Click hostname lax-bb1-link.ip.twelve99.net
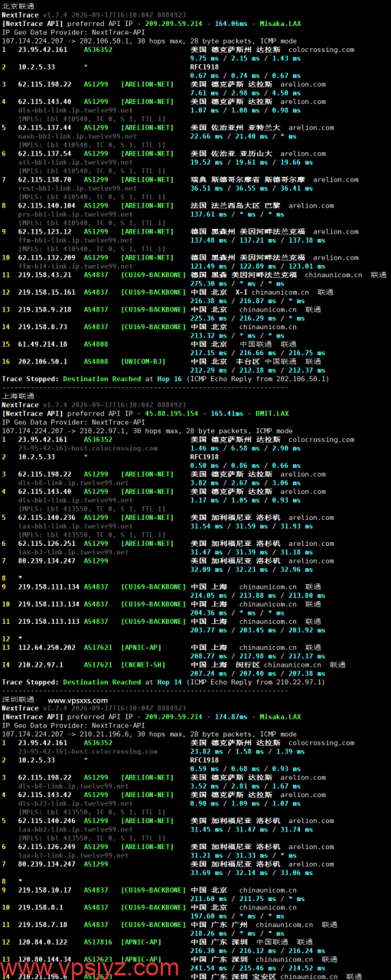The width and height of the screenshot is (391, 980). (75, 526)
